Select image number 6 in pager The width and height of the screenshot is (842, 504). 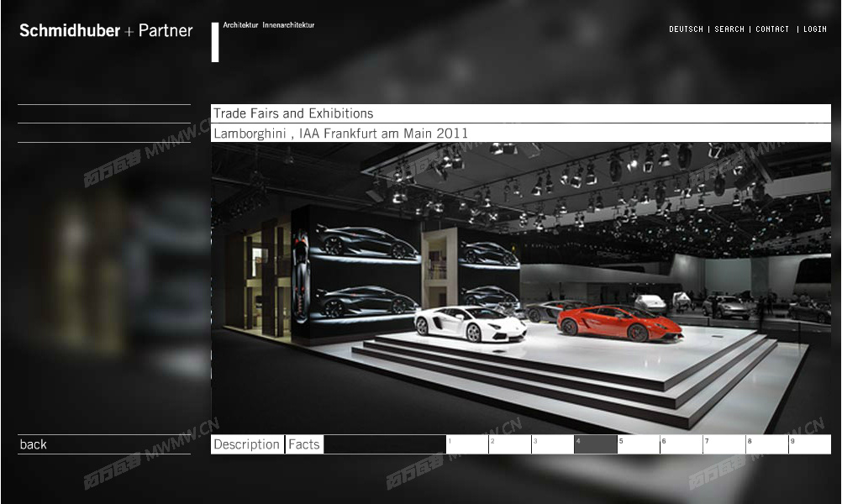(x=682, y=444)
